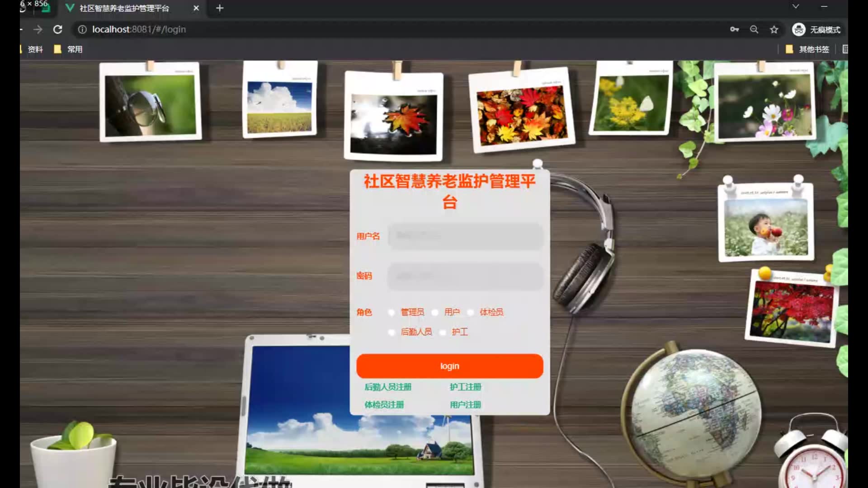Click the zoom magnifier icon
868x488 pixels.
tap(754, 29)
